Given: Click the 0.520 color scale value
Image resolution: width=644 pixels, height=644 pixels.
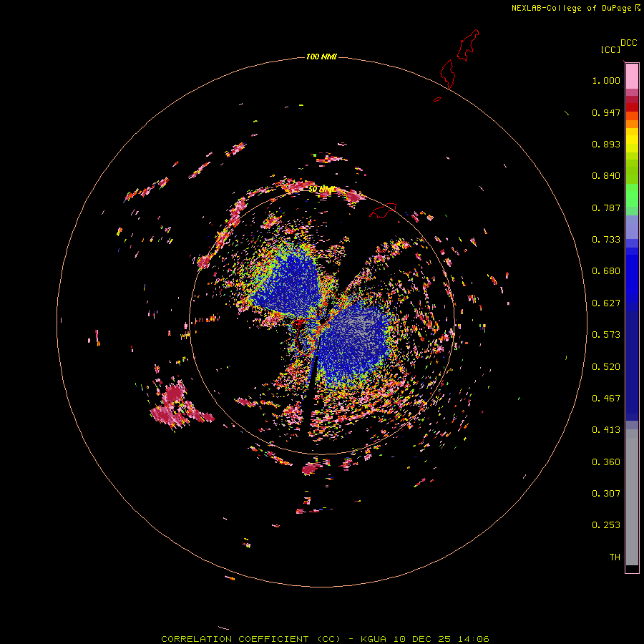Looking at the screenshot, I should pyautogui.click(x=606, y=367).
